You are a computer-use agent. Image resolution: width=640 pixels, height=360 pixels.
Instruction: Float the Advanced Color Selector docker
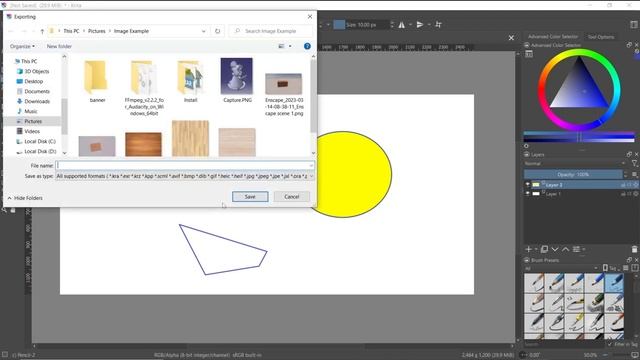coord(629,45)
